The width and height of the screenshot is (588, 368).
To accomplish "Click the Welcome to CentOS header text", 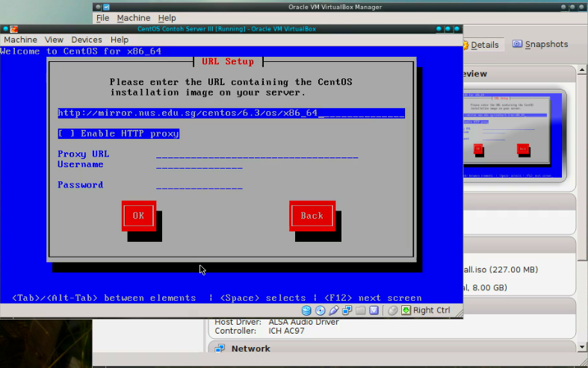I will pyautogui.click(x=81, y=52).
